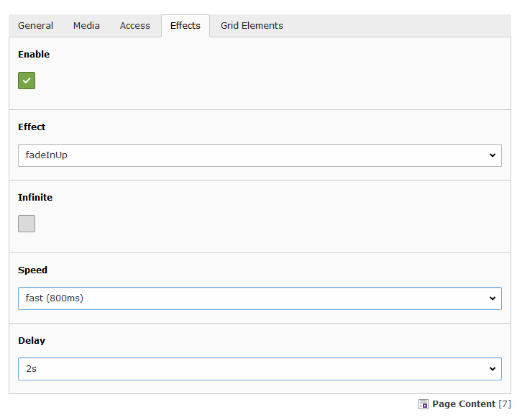This screenshot has width=517, height=420.
Task: Click the chevron arrow on the Effect dropdown
Action: coord(492,155)
